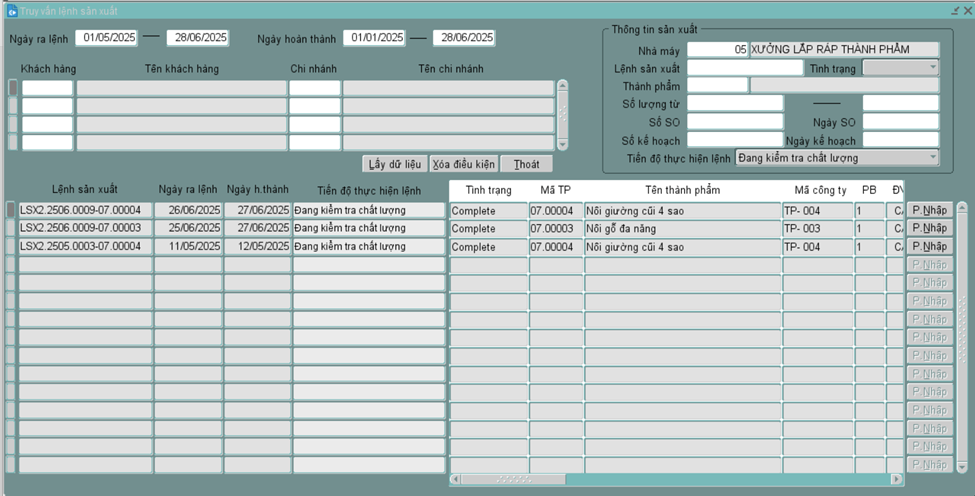The height and width of the screenshot is (496, 975).
Task: Click the down arrow of results grid scrollbar
Action: click(x=962, y=467)
